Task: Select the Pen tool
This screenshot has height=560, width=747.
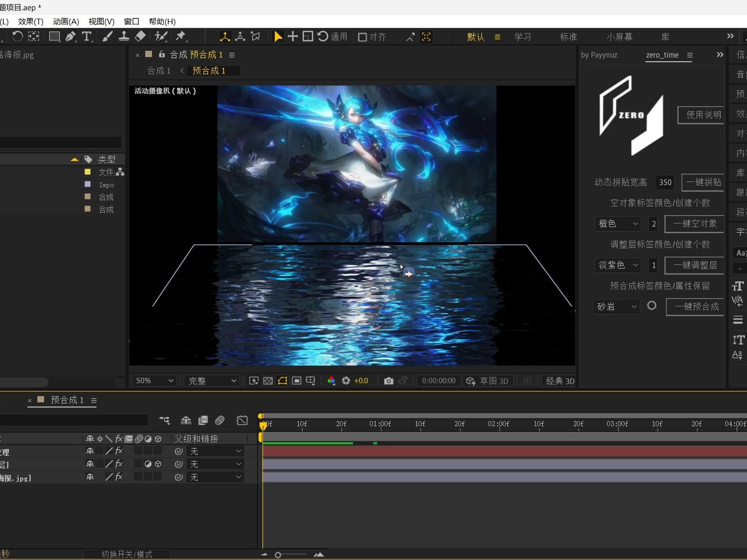Action: click(x=71, y=36)
